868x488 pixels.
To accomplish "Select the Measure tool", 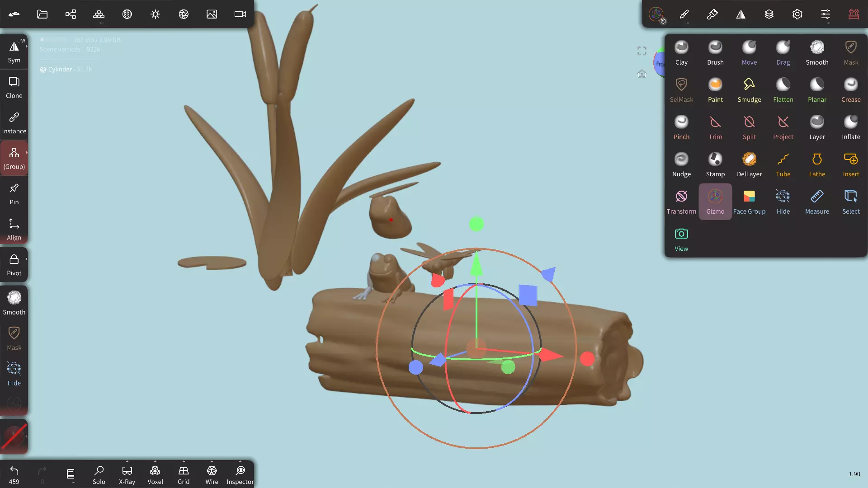I will (x=817, y=202).
